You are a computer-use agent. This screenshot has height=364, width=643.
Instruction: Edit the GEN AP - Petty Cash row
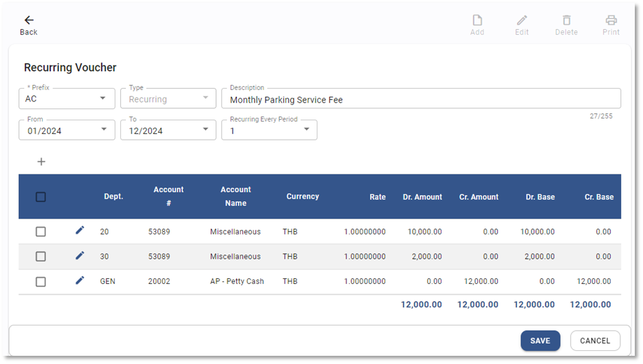coord(79,280)
